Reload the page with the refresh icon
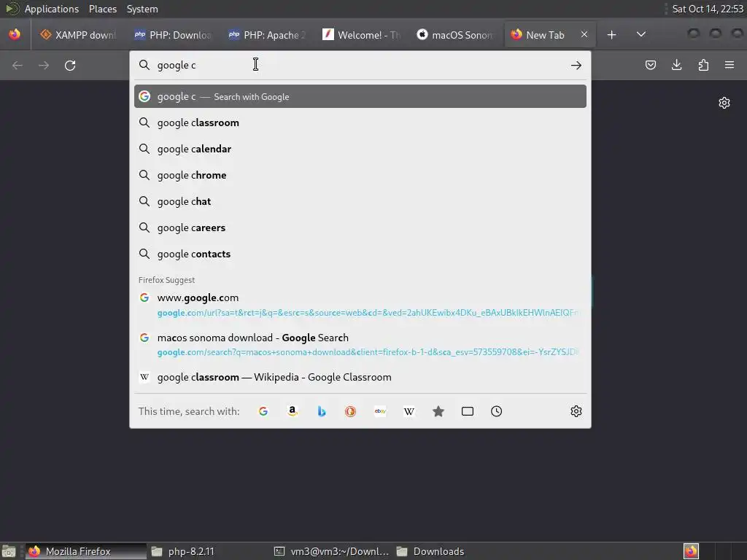747x560 pixels. tap(70, 65)
